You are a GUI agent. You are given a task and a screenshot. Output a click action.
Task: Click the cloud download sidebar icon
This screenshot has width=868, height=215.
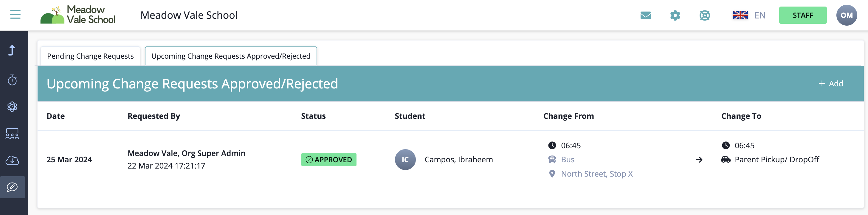tap(13, 161)
